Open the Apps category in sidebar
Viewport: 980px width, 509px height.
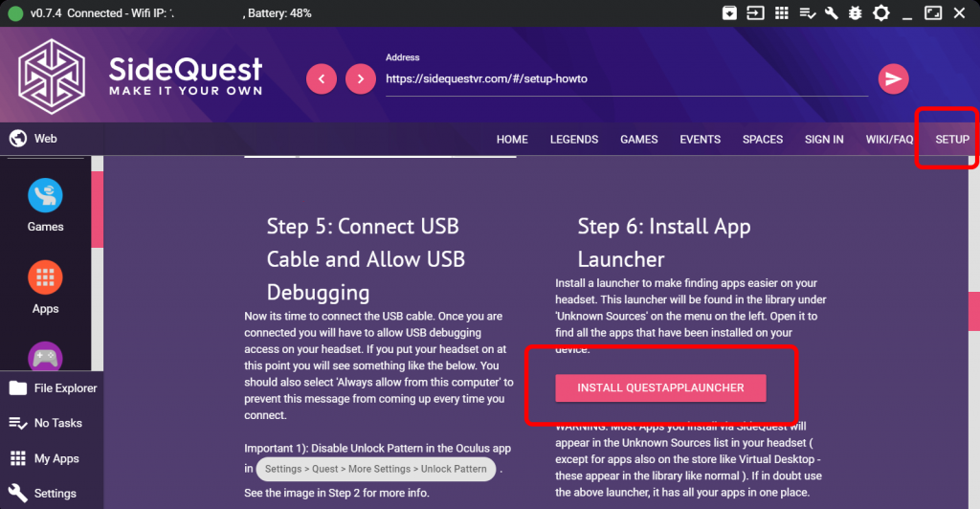coord(45,288)
